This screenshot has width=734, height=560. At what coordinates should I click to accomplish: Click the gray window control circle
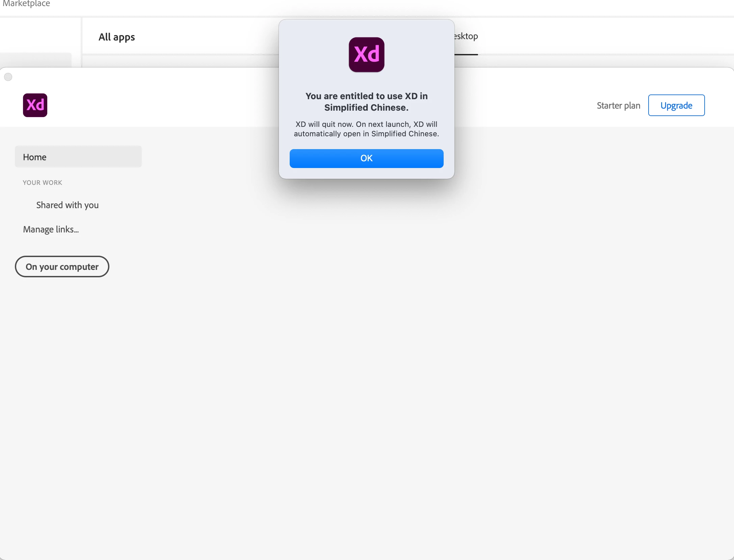[x=8, y=77]
